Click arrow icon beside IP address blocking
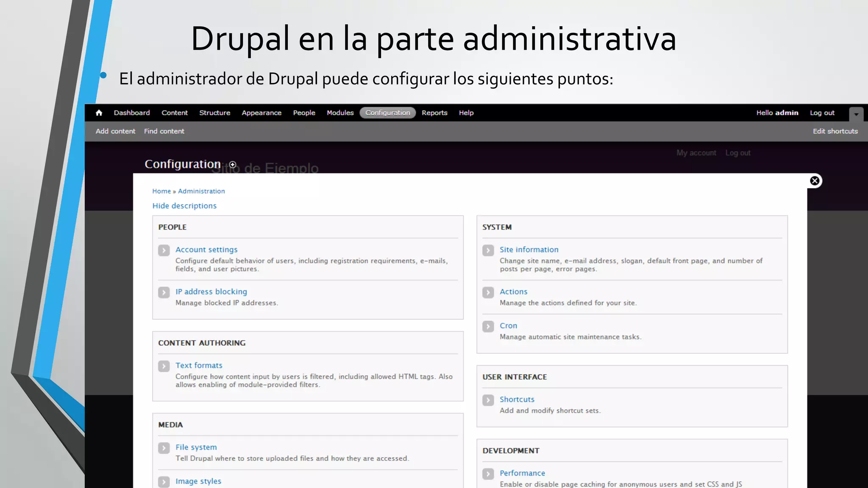 click(164, 292)
